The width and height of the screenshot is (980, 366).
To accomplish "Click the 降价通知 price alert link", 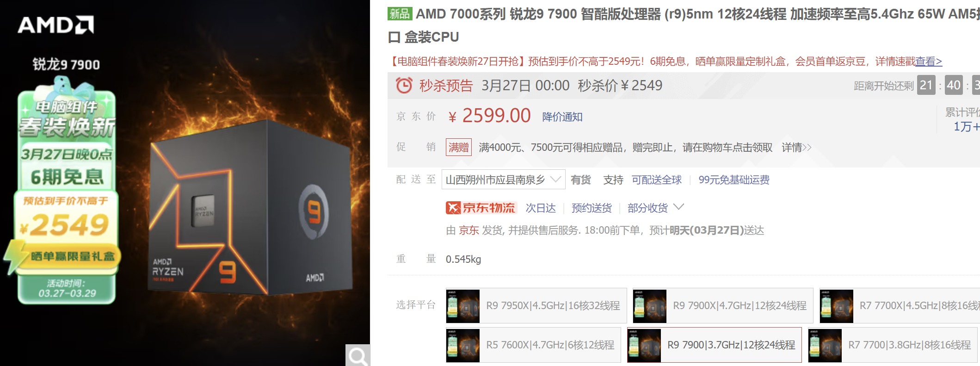I will pyautogui.click(x=562, y=117).
